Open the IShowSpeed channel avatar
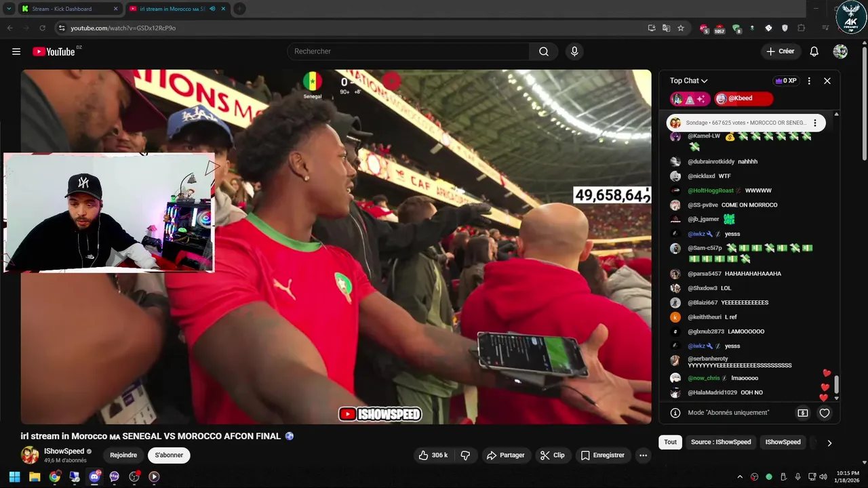 coord(30,455)
